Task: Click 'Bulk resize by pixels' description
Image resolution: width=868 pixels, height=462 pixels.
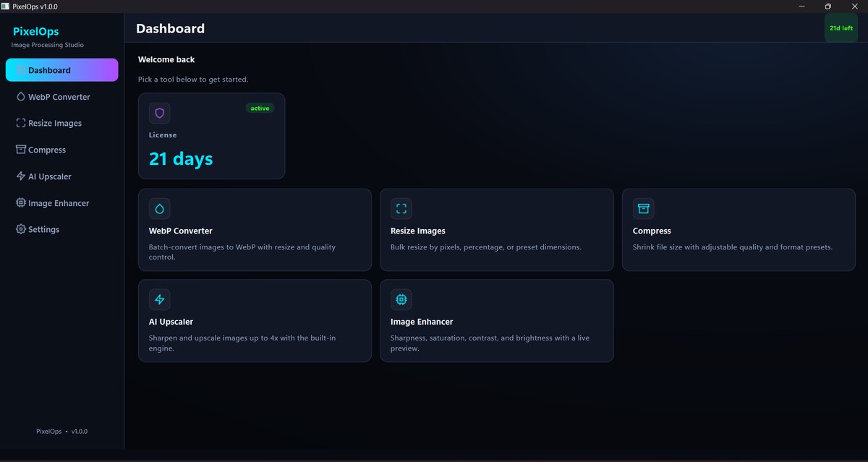Action: click(486, 247)
